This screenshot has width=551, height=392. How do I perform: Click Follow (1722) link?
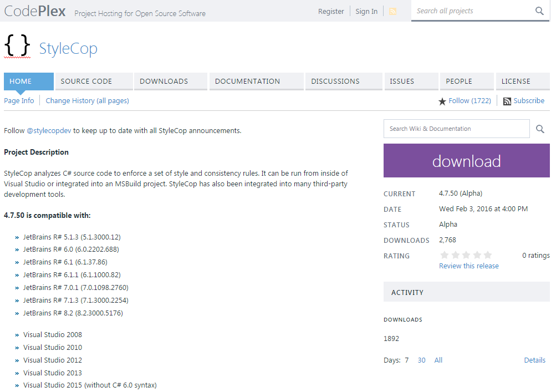pyautogui.click(x=470, y=100)
